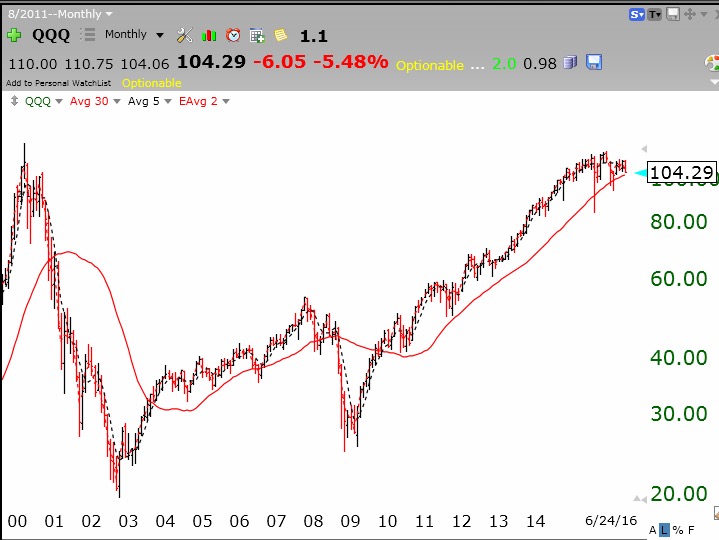Open the alarm clock alert icon

(x=233, y=35)
